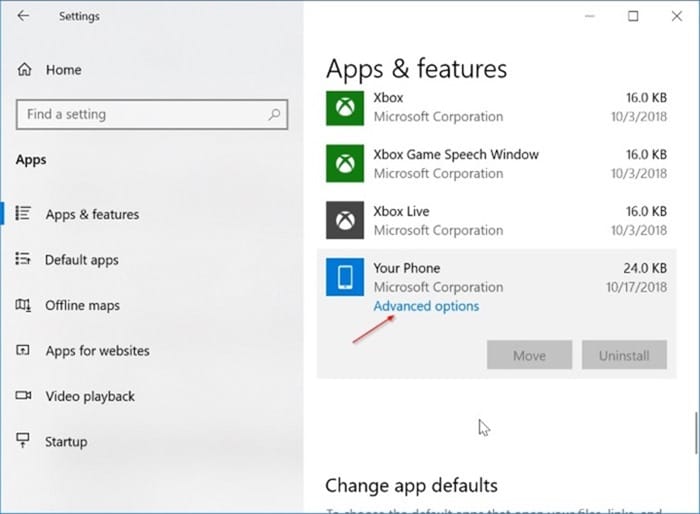The image size is (700, 514).
Task: Click the Apps for websites icon
Action: [x=23, y=350]
